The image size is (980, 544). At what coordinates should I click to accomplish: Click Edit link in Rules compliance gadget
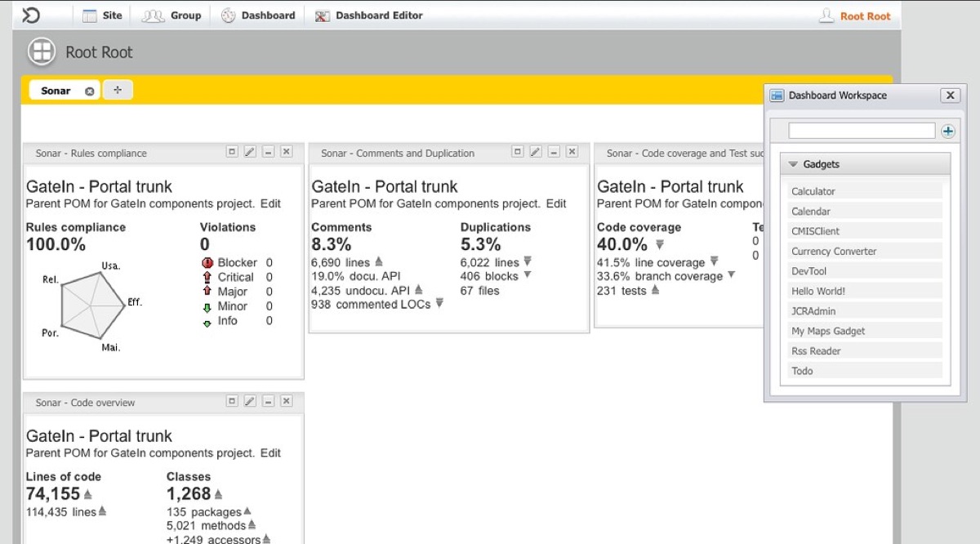(270, 203)
